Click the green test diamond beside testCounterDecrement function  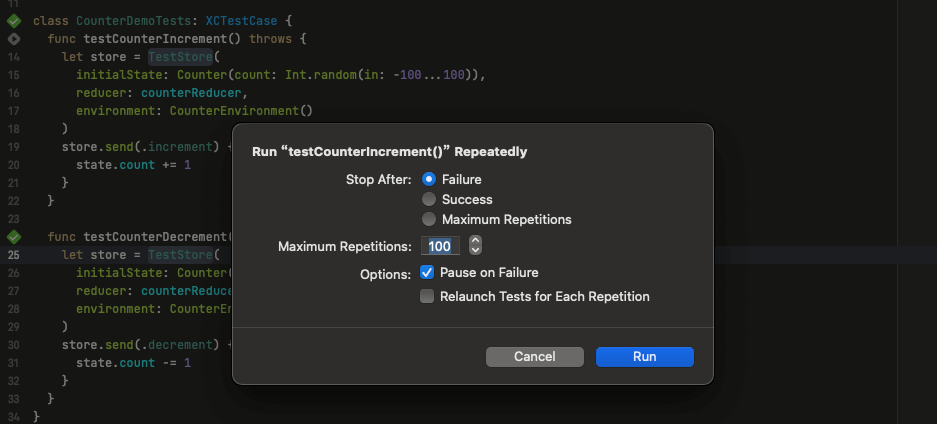14,237
